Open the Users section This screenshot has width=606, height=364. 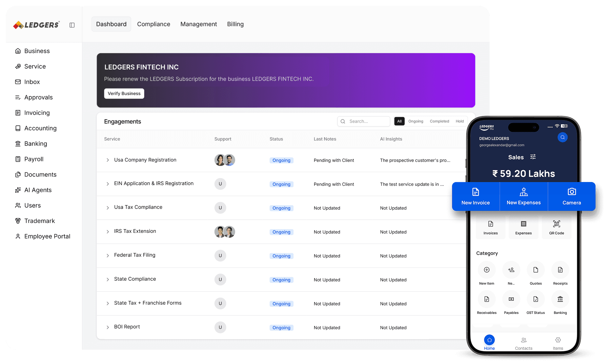pos(28,205)
